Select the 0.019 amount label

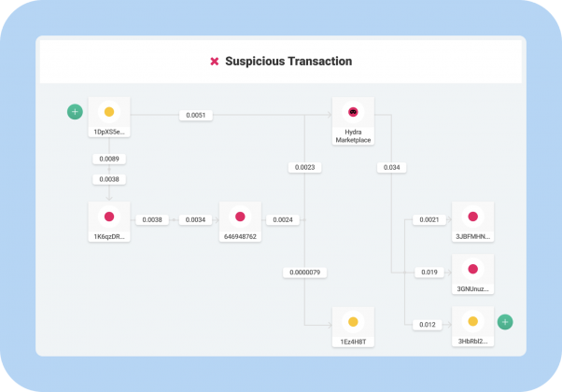tap(429, 272)
